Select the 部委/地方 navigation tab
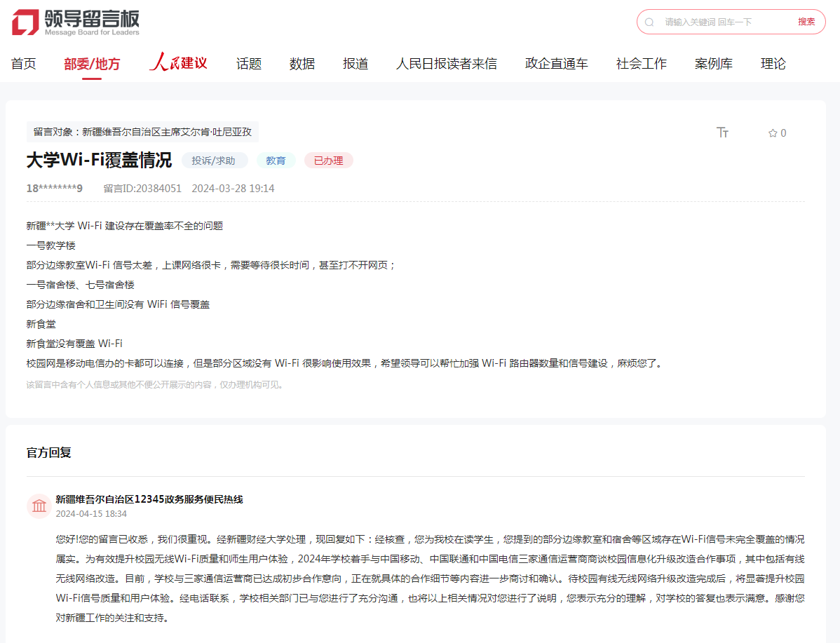 (x=92, y=64)
